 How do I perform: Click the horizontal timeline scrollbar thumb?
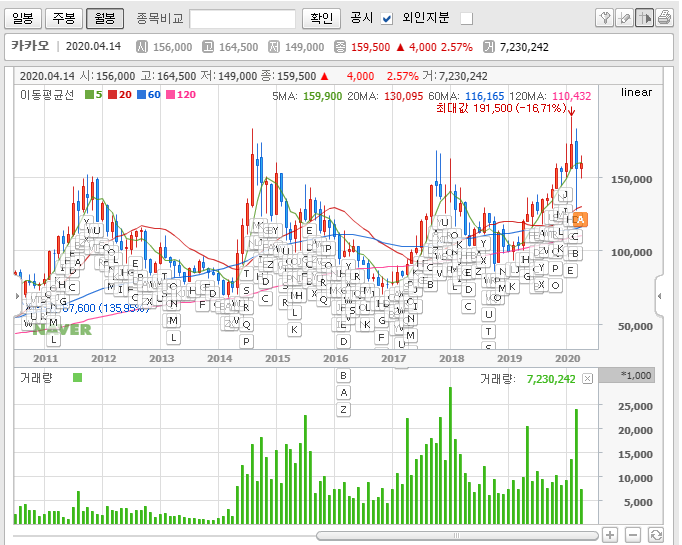pos(457,535)
